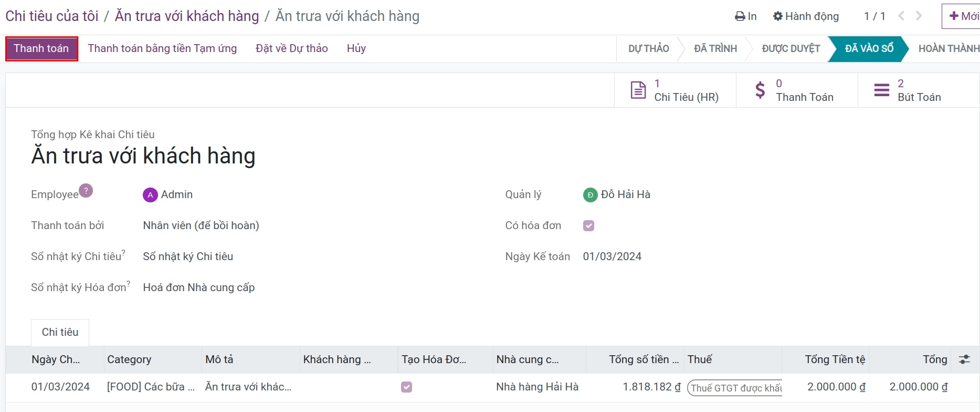The image size is (980, 412).
Task: Click Chi tiêu của tôi breadcrumb
Action: click(52, 16)
